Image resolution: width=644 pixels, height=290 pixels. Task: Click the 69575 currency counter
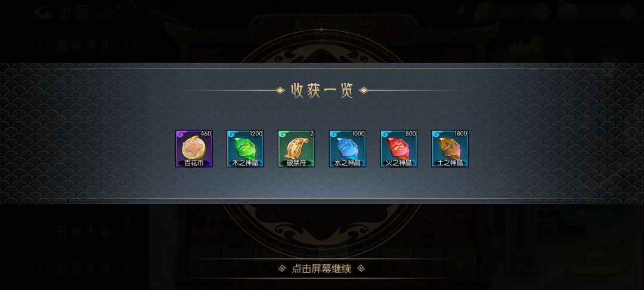point(512,13)
